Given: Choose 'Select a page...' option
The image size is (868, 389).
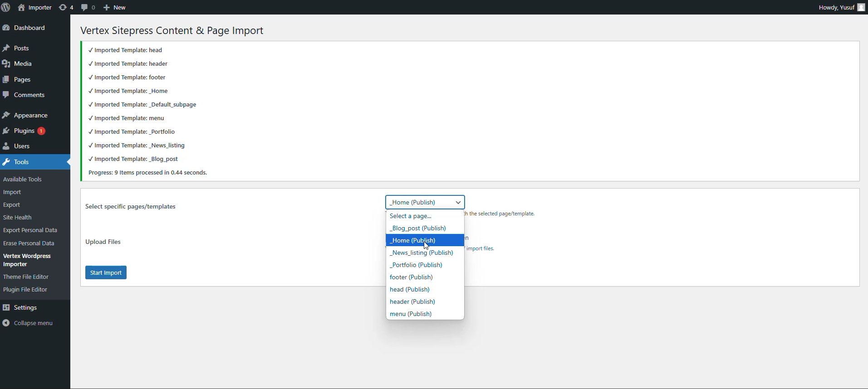Looking at the screenshot, I should [x=425, y=216].
